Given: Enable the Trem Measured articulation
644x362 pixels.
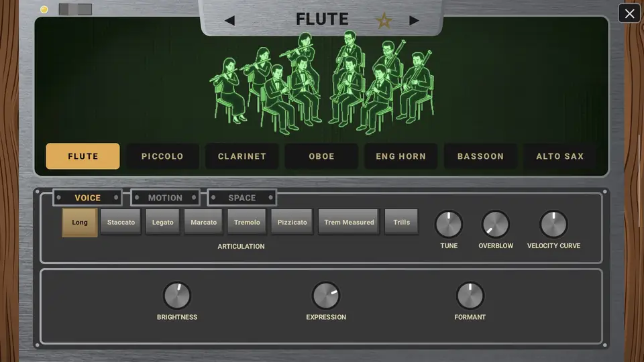Looking at the screenshot, I should [349, 222].
